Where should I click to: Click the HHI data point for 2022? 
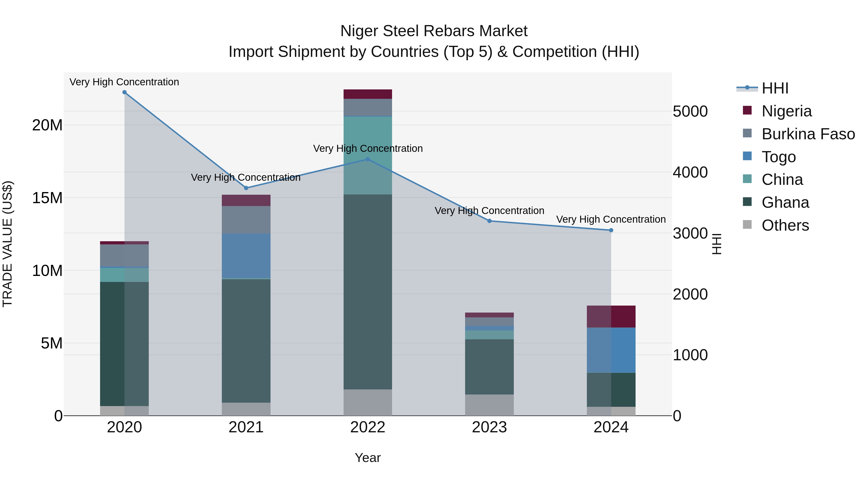click(368, 159)
